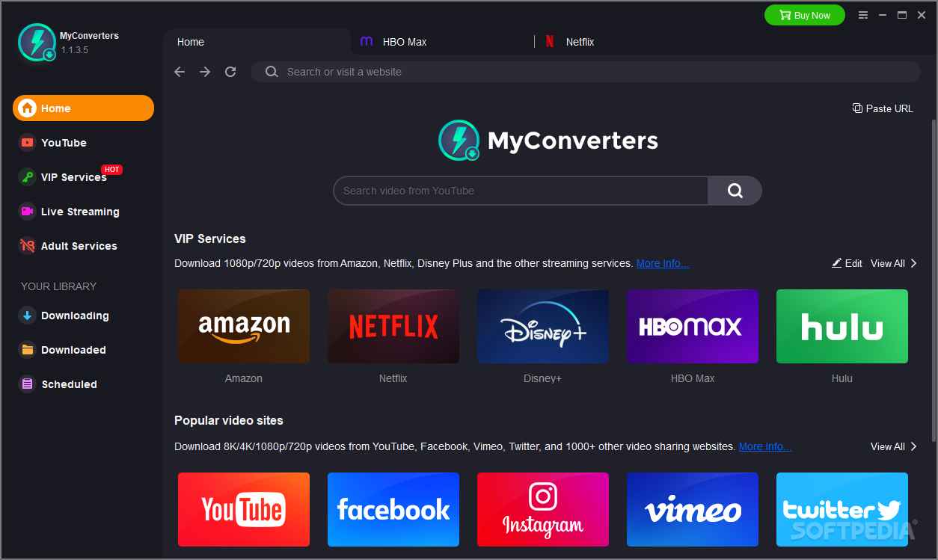Open More Info link under VIP Services
This screenshot has width=938, height=560.
click(x=662, y=263)
